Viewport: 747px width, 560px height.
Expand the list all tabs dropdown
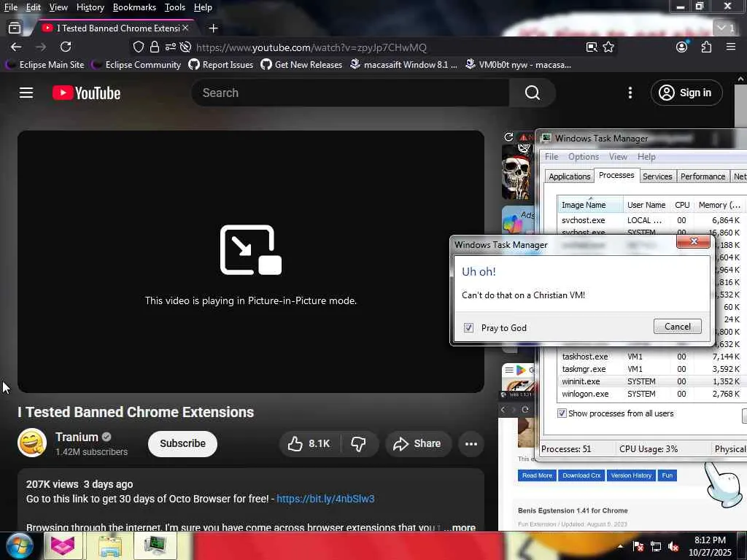pyautogui.click(x=727, y=28)
